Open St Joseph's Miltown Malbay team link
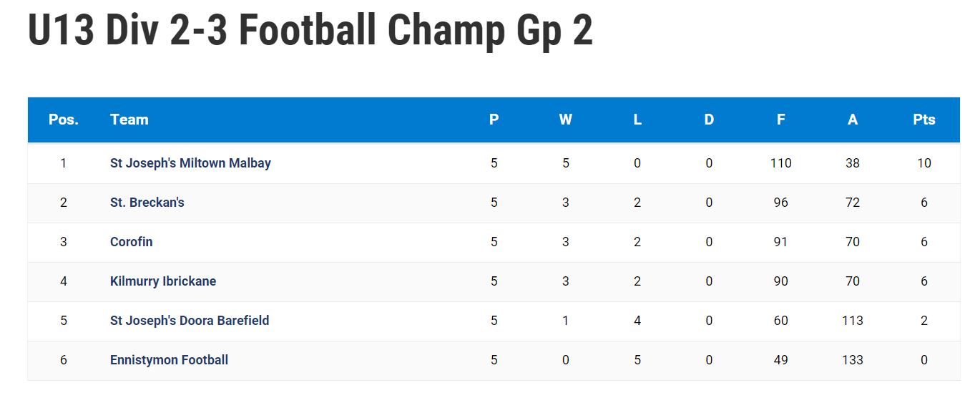 click(190, 163)
